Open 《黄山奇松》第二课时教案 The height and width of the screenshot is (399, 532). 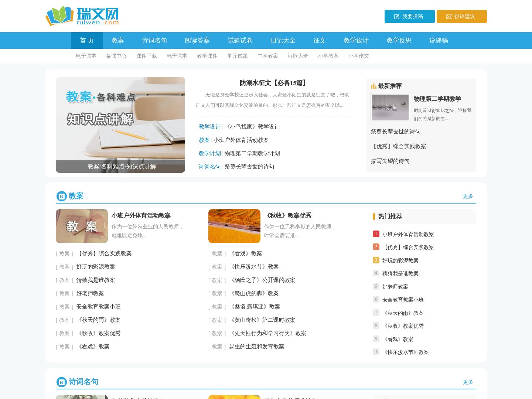point(262,320)
